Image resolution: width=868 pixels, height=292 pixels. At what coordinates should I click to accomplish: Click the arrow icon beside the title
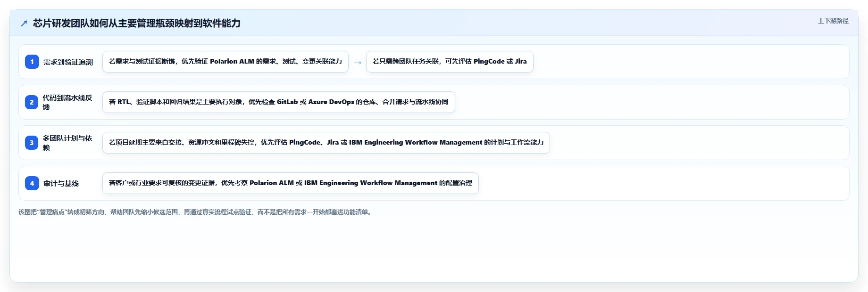point(24,24)
